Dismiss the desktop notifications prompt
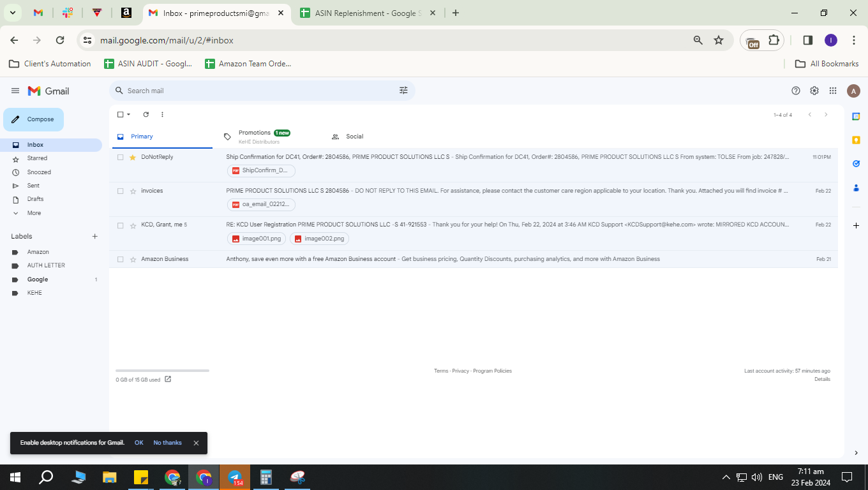Screen dimensions: 868x490 click(x=196, y=443)
